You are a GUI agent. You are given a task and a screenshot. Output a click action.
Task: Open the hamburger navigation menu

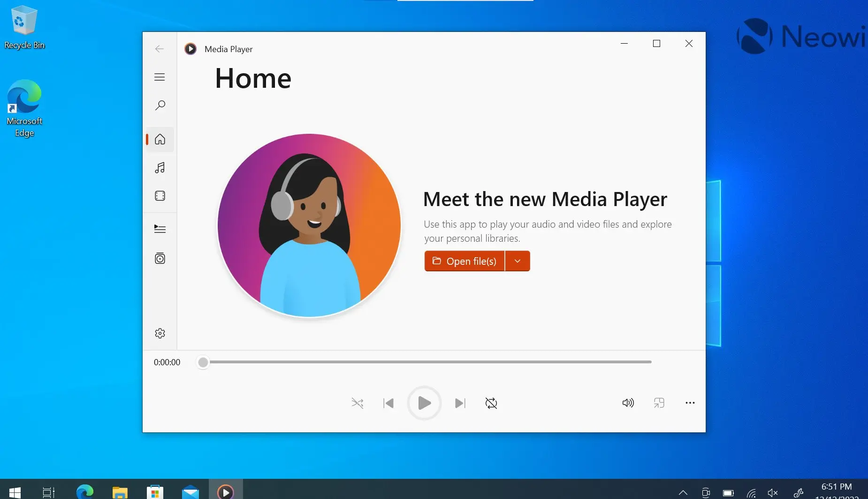click(x=160, y=77)
